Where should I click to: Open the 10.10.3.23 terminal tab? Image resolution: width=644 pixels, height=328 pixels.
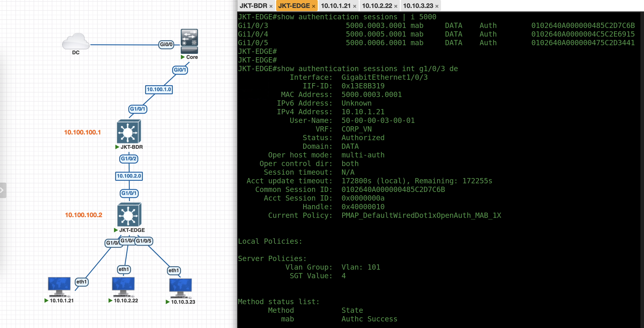[418, 6]
